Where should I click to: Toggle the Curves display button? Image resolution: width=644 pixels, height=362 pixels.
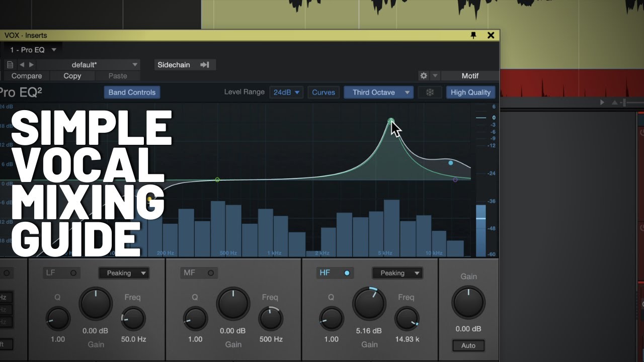click(324, 93)
